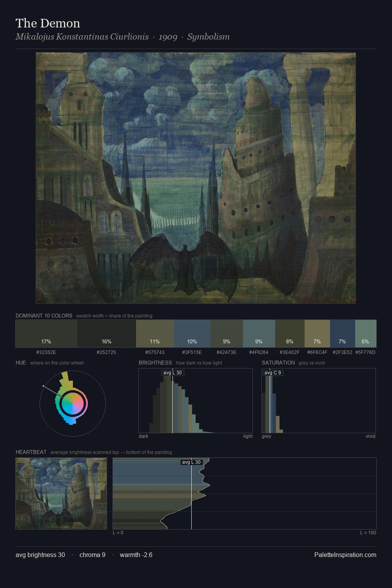Select the #42473E swatch

coord(227,334)
